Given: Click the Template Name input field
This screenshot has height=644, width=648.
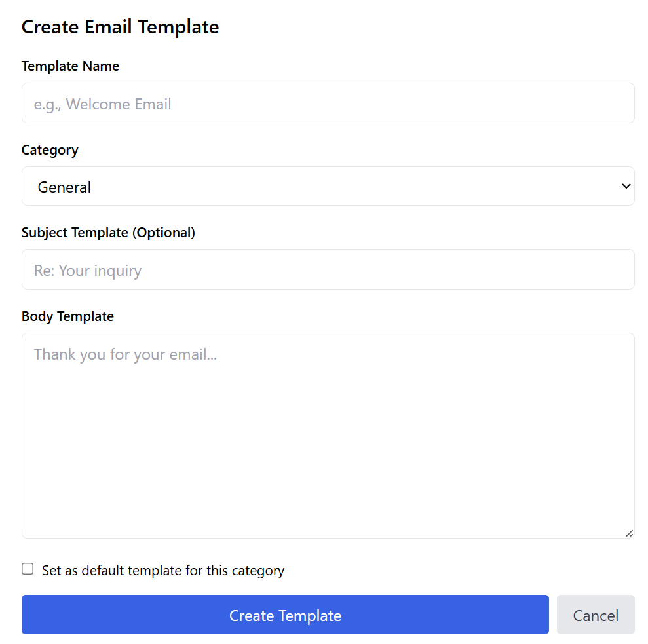Looking at the screenshot, I should point(328,103).
